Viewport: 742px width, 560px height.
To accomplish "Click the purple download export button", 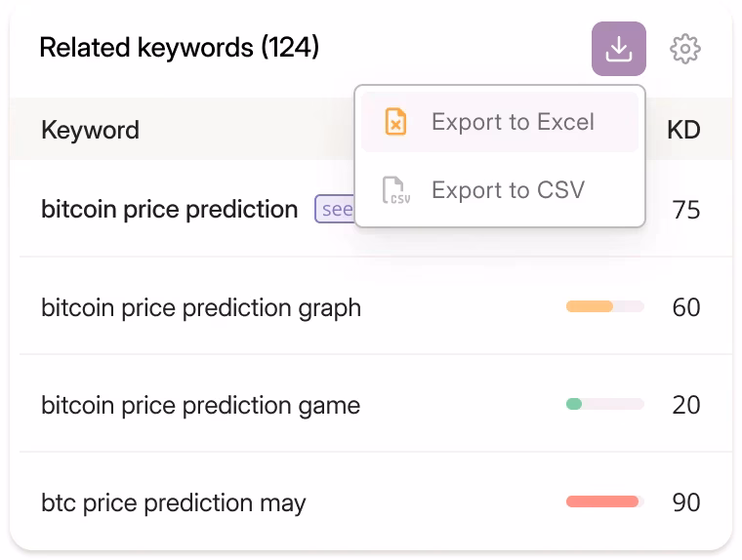I will click(618, 49).
